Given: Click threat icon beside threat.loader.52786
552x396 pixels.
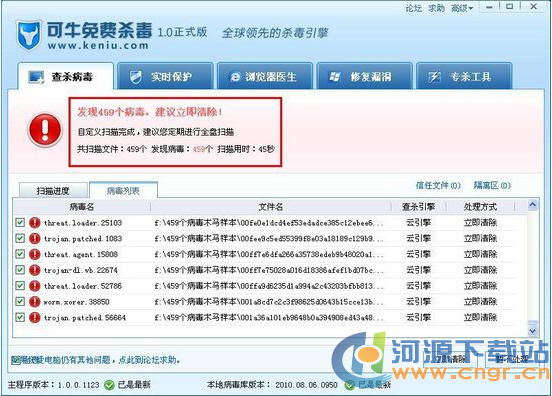Looking at the screenshot, I should pos(34,286).
